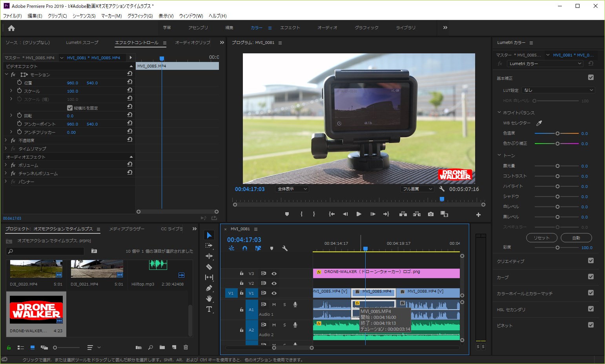Toggle 縦横比を固定 checkbox
The image size is (605, 364).
tap(70, 108)
